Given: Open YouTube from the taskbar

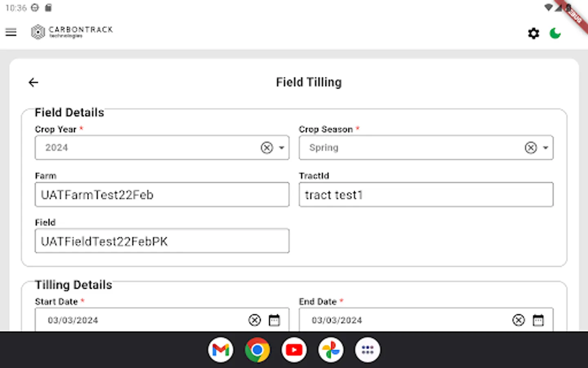Looking at the screenshot, I should [294, 350].
